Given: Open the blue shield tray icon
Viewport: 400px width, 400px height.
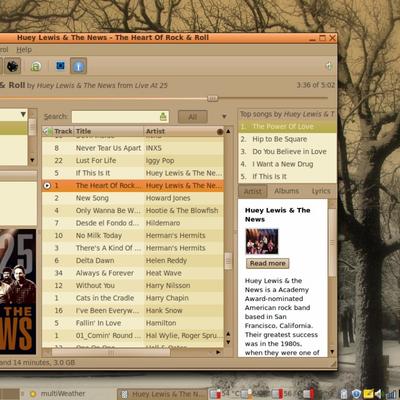Looking at the screenshot, I should [356, 394].
